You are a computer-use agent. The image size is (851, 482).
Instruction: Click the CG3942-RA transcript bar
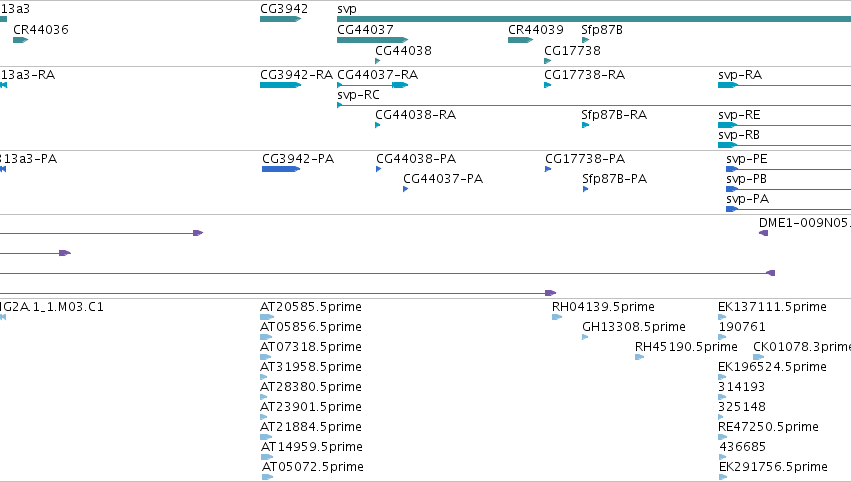click(x=280, y=85)
